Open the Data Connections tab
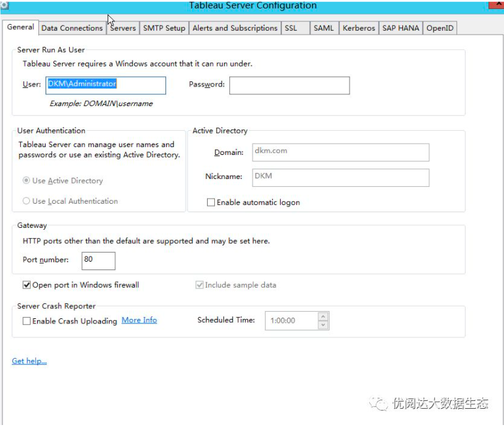Image resolution: width=504 pixels, height=427 pixels. (72, 28)
